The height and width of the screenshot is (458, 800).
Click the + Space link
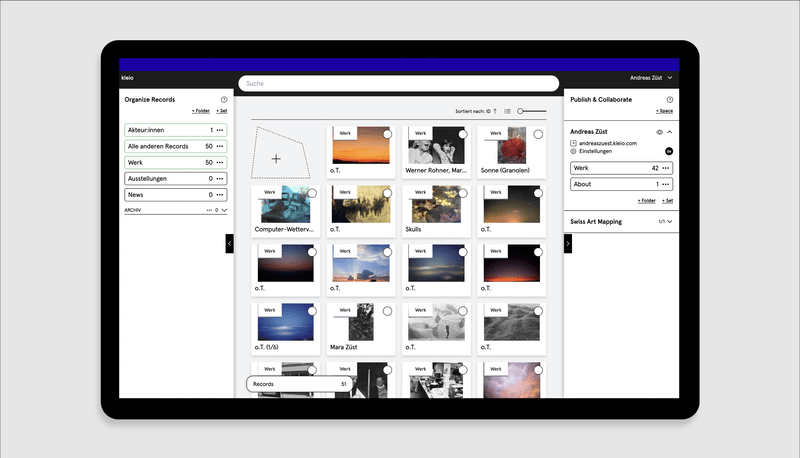point(663,111)
